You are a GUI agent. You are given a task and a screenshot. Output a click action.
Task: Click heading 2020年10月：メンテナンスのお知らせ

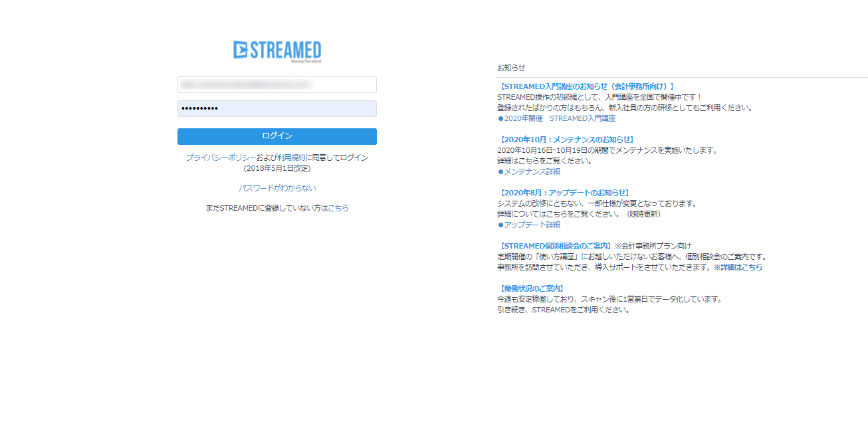pyautogui.click(x=567, y=140)
